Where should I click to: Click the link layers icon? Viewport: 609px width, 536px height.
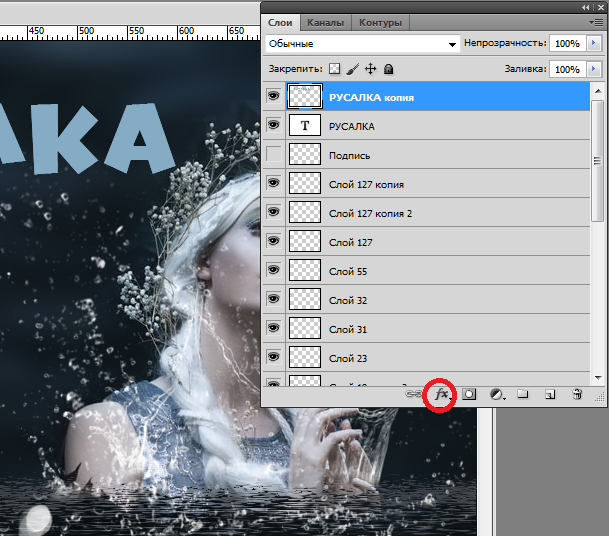pyautogui.click(x=413, y=395)
